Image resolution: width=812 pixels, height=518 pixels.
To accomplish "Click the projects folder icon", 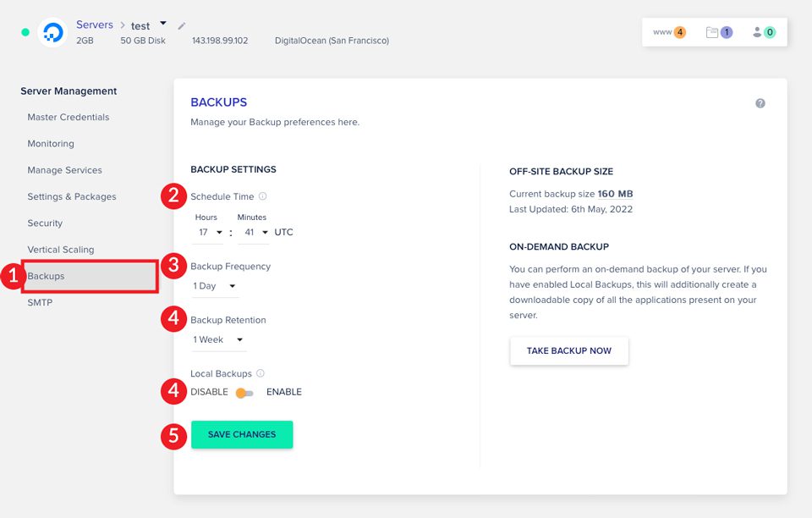I will pyautogui.click(x=713, y=31).
